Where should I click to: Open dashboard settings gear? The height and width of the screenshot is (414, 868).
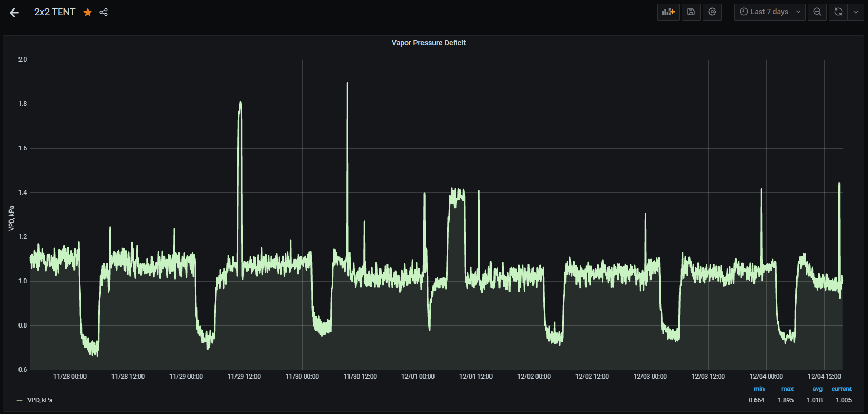[x=712, y=12]
